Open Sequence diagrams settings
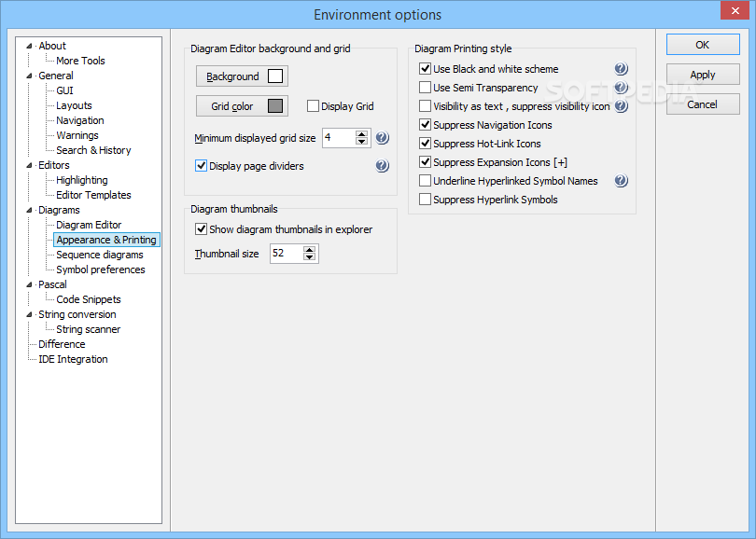This screenshot has height=539, width=756. coord(100,255)
